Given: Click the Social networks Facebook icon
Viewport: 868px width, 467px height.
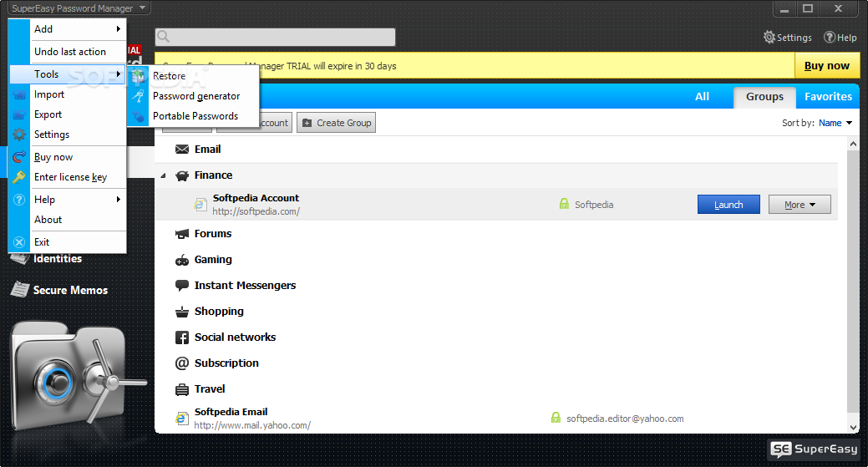Looking at the screenshot, I should (x=182, y=338).
